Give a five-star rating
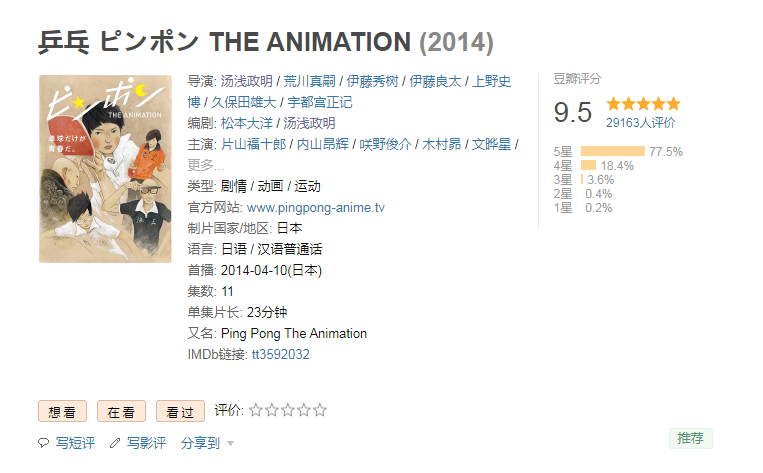 point(320,410)
